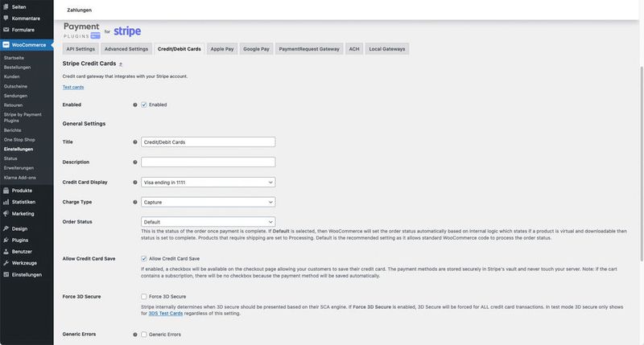Click the Kommentare speech bubble icon

[6, 18]
